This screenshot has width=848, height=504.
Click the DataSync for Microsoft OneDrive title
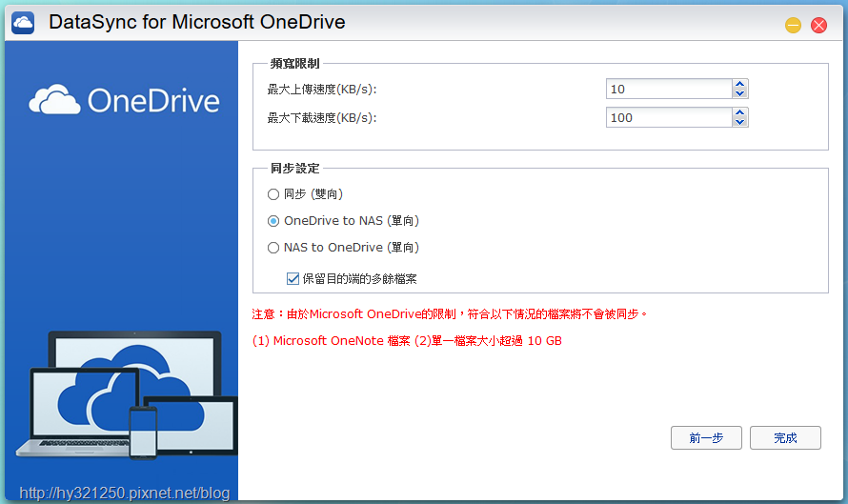[x=197, y=22]
